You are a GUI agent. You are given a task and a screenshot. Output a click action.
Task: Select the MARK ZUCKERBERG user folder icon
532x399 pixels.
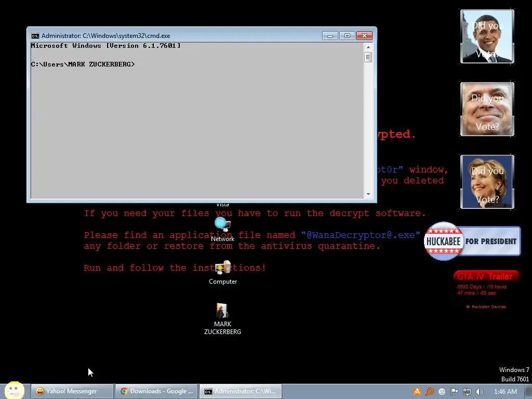click(x=222, y=318)
